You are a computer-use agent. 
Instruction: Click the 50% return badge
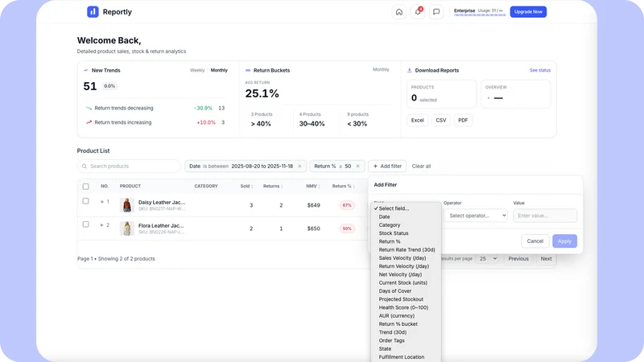347,228
